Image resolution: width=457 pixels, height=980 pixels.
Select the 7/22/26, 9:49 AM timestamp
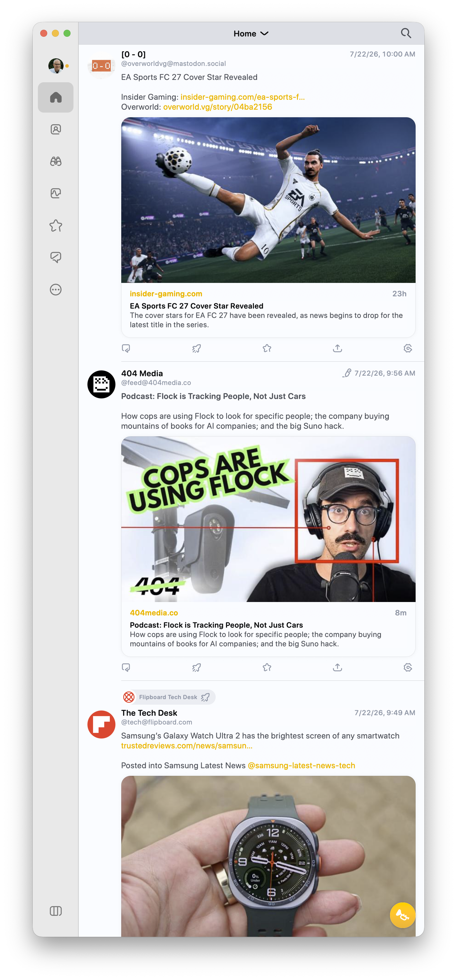click(x=384, y=713)
